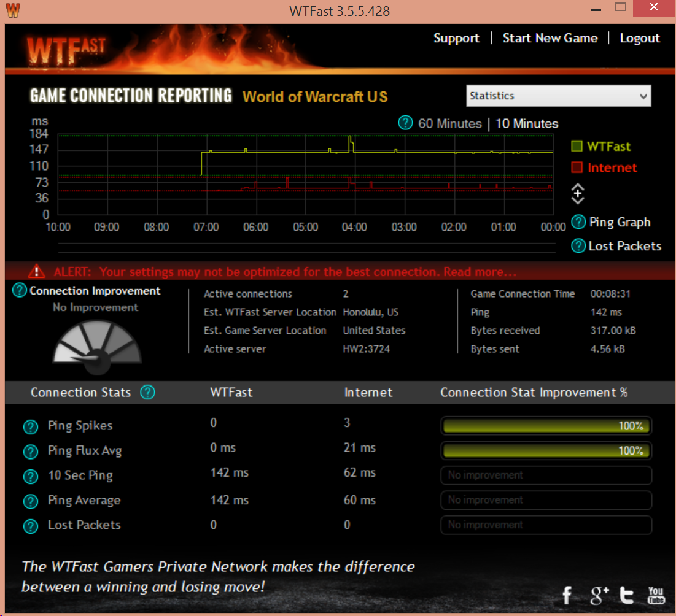Open the Support link
Image resolution: width=676 pixels, height=616 pixels.
click(x=456, y=38)
